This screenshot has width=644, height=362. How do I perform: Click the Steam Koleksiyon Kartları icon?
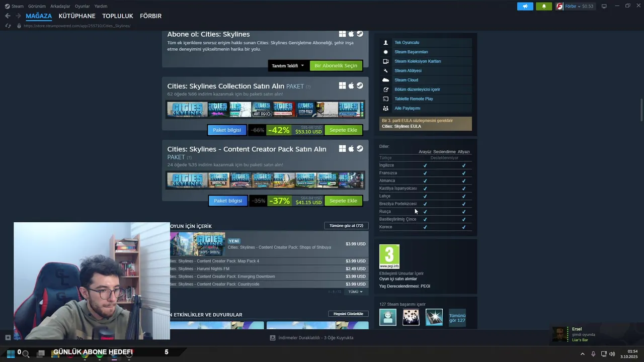pos(386,61)
